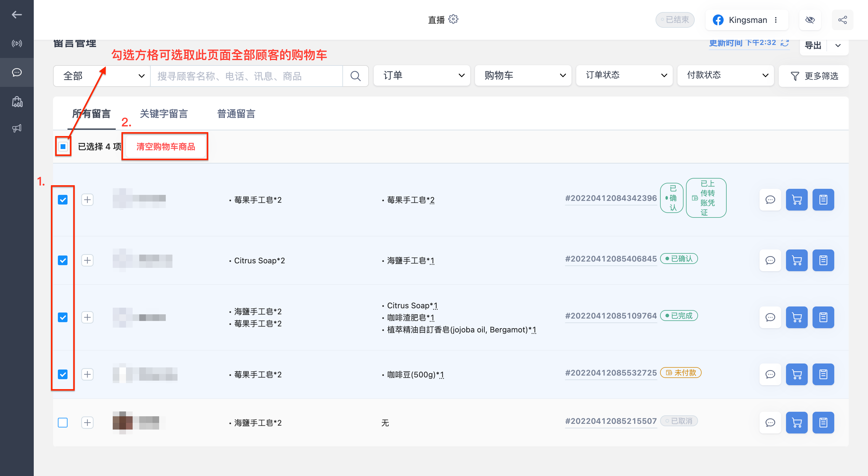868x476 pixels.
Task: Open cart for order #20220412084342396
Action: 797,200
